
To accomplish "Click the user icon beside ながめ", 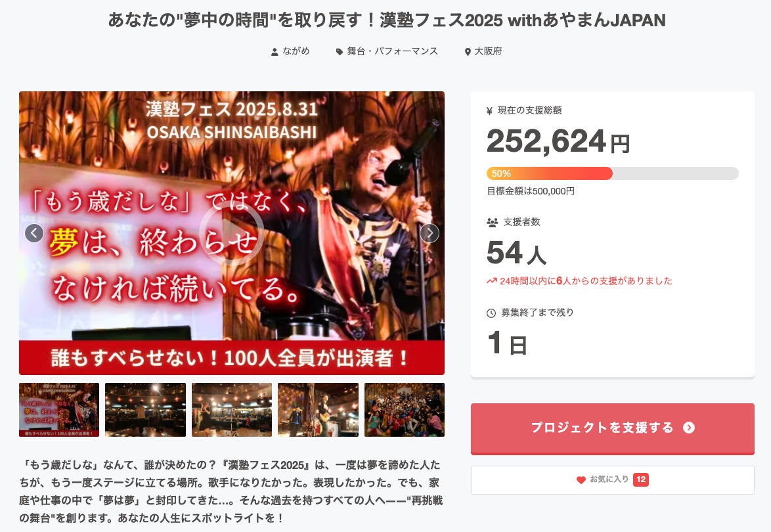I will point(275,52).
